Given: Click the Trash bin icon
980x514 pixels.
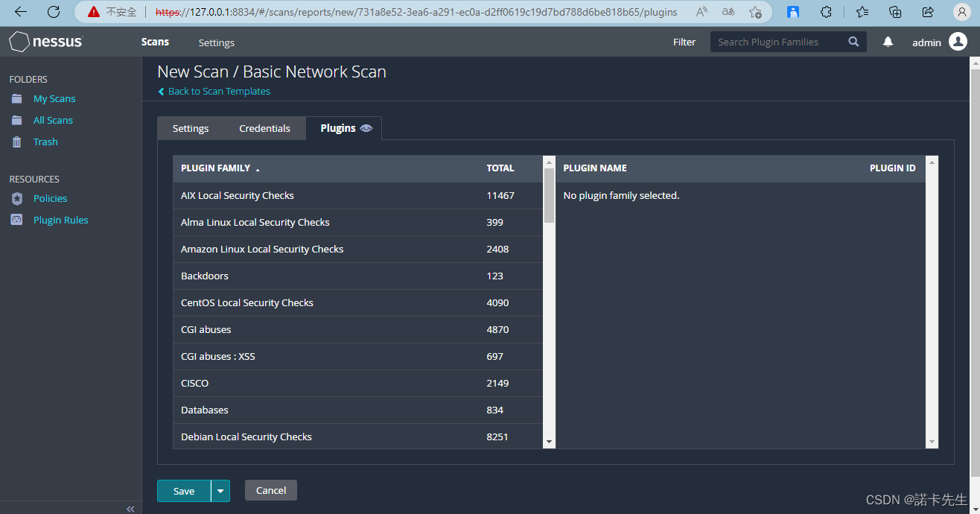Looking at the screenshot, I should pyautogui.click(x=16, y=142).
